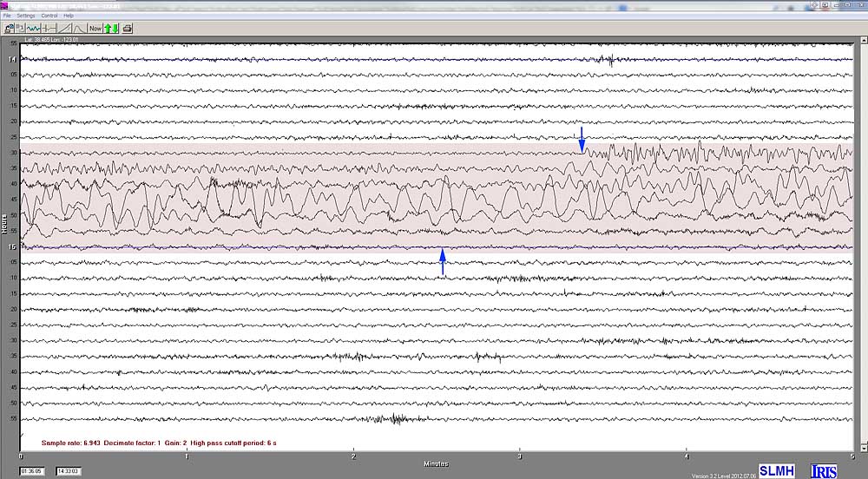
Task: Click the hour 14 label on left axis
Action: click(12, 59)
